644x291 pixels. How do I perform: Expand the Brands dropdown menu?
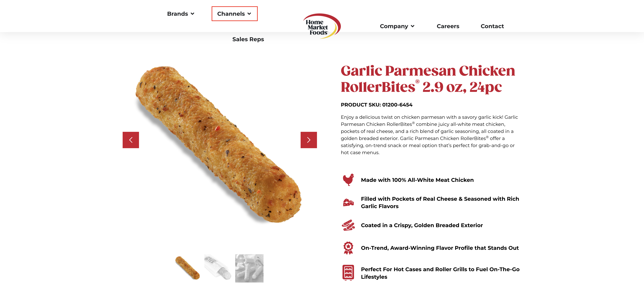pyautogui.click(x=180, y=14)
